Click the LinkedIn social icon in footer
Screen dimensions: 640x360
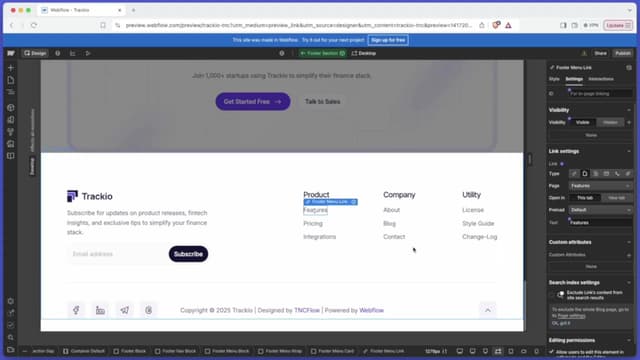pyautogui.click(x=100, y=310)
